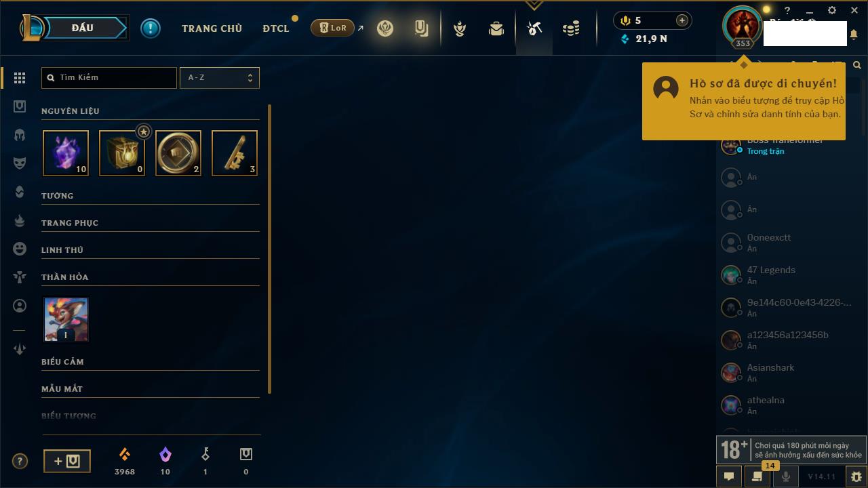
Task: Select the emote smiley filter sidebar icon
Action: tap(20, 249)
